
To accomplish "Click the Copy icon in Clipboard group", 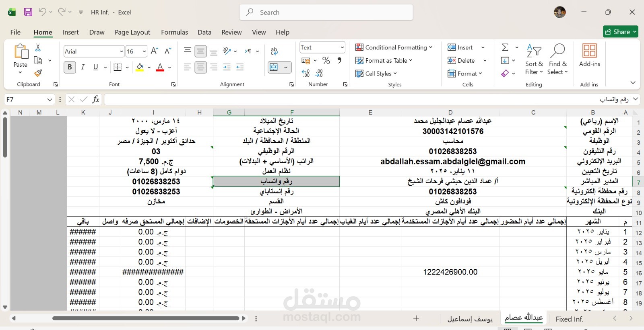I will [38, 60].
